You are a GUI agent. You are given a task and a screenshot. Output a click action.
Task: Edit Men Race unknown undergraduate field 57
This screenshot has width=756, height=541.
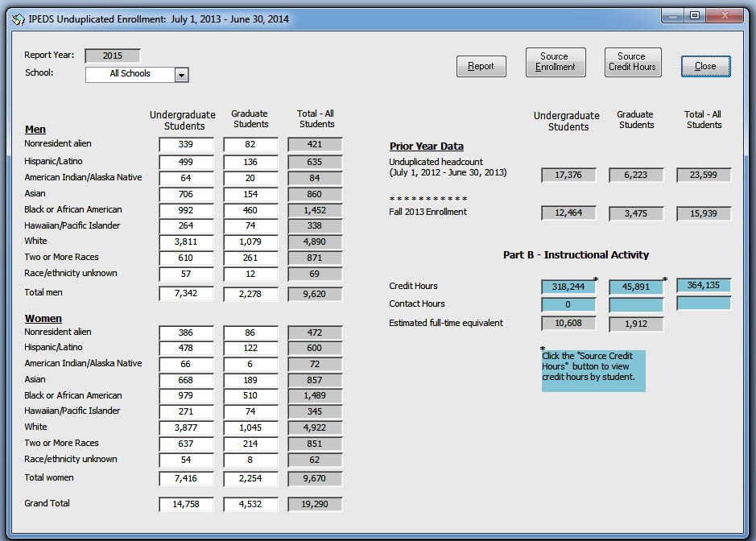click(x=186, y=275)
